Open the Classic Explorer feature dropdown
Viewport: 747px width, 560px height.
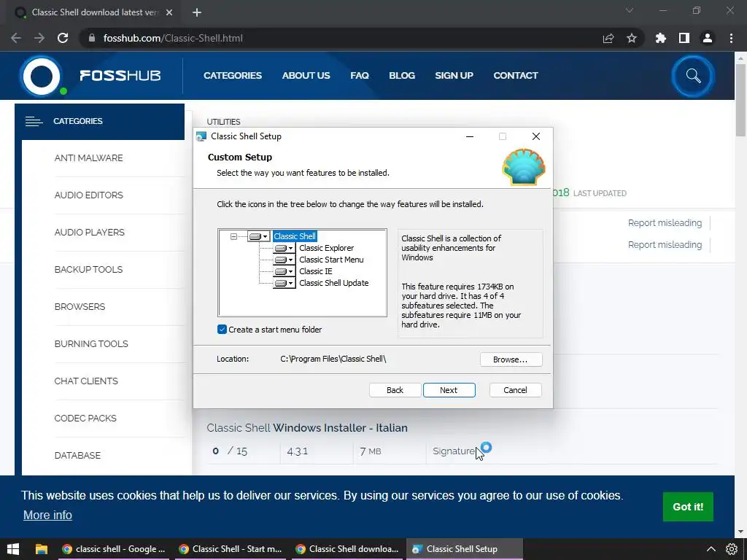click(284, 248)
